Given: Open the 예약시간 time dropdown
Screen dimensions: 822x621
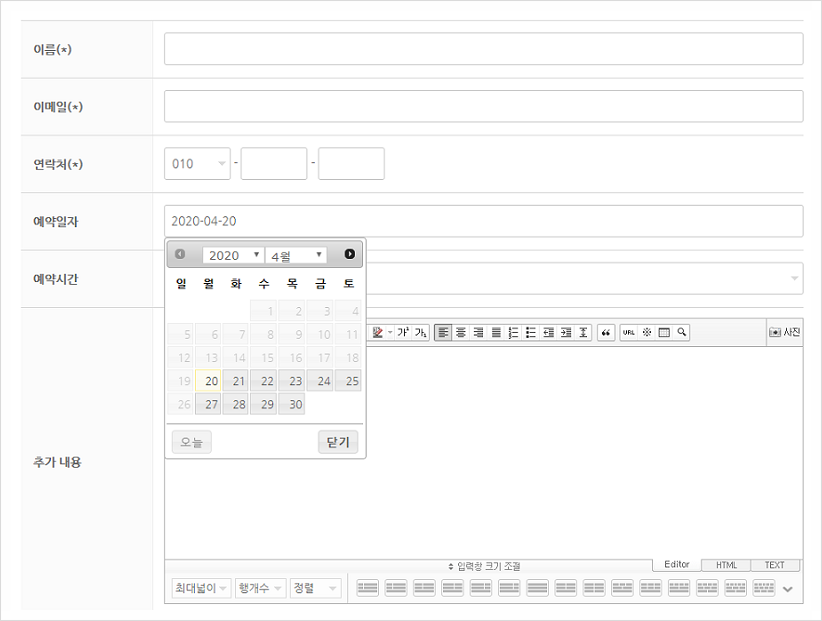Looking at the screenshot, I should click(x=585, y=278).
